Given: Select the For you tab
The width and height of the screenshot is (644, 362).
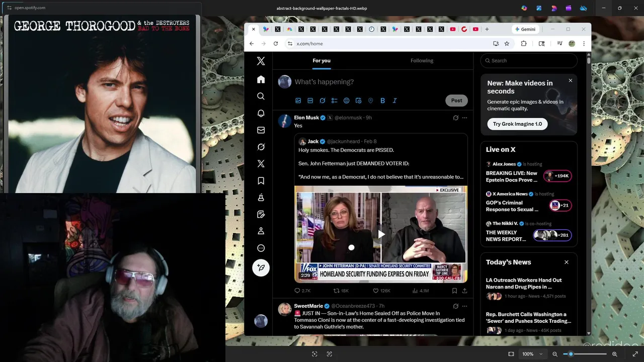Looking at the screenshot, I should click(x=321, y=60).
